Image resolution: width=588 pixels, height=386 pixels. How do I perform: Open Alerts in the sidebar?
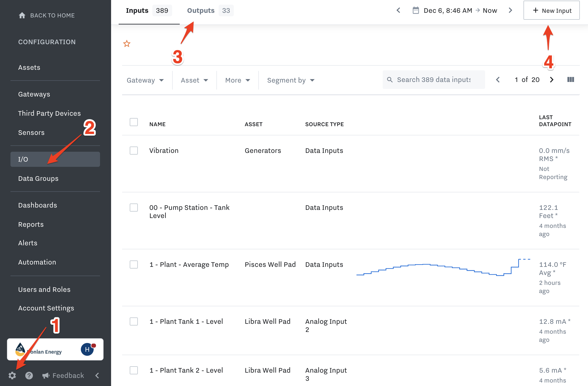(28, 243)
